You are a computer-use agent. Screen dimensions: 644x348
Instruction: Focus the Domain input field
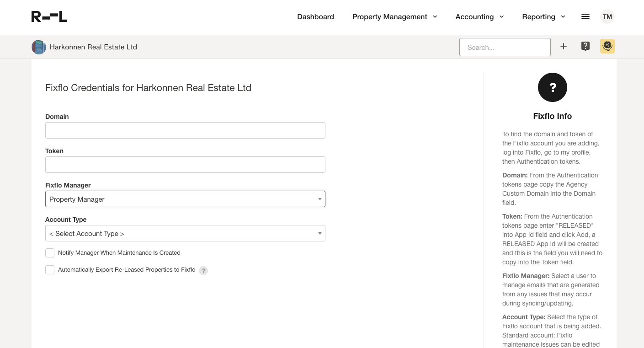coord(185,130)
